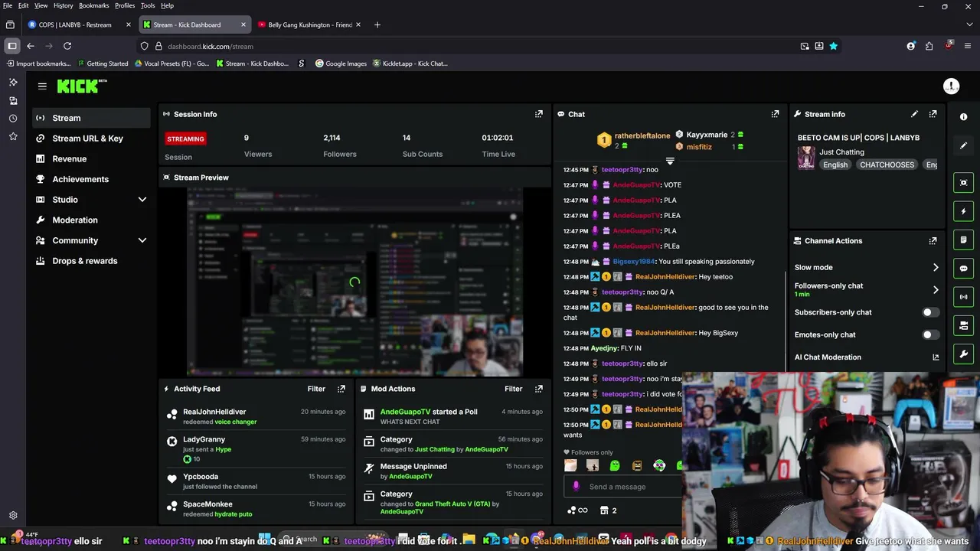Click the microphone icon in chat input
Screen dimensions: 980x551
(577, 487)
